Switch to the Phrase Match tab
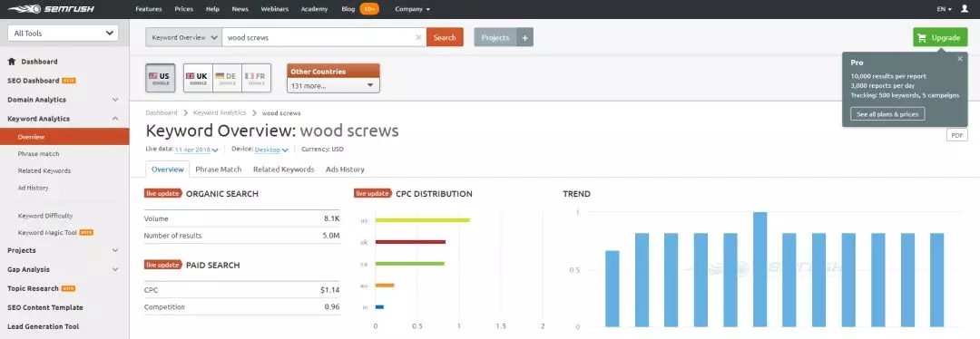Image resolution: width=980 pixels, height=339 pixels. (x=218, y=169)
